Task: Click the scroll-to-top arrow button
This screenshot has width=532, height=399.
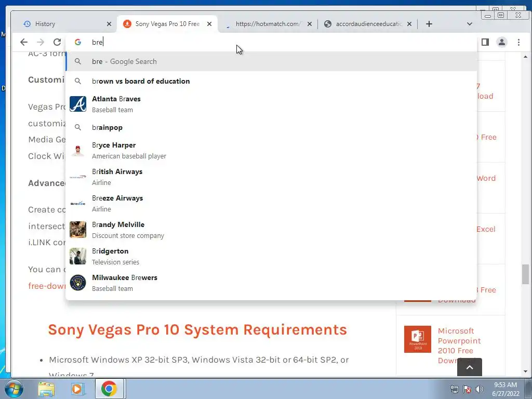Action: [470, 367]
